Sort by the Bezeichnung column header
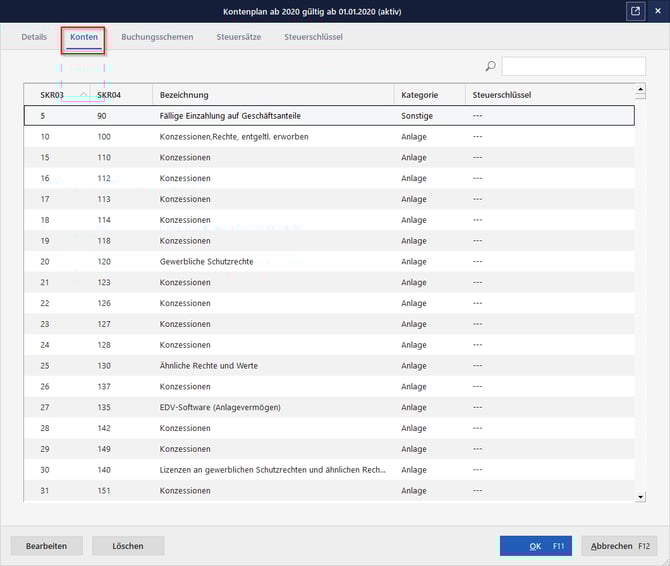This screenshot has width=670, height=566. click(273, 95)
